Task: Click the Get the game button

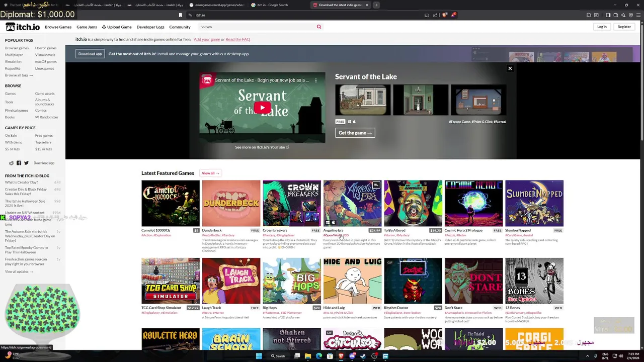Action: (x=355, y=133)
